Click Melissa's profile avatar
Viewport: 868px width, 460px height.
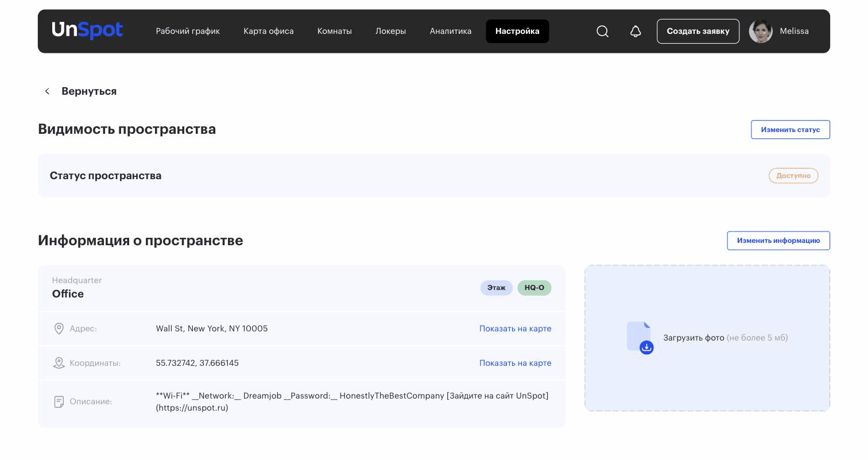click(761, 31)
